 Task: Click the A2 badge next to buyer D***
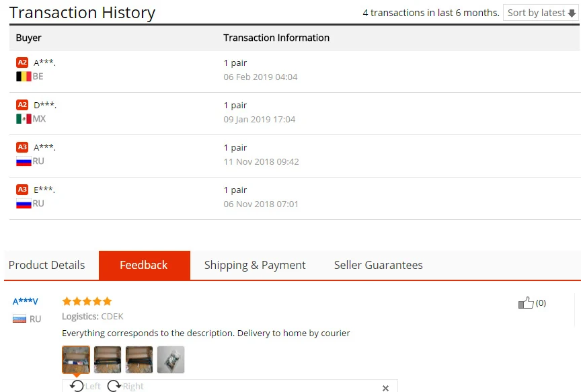pos(22,105)
